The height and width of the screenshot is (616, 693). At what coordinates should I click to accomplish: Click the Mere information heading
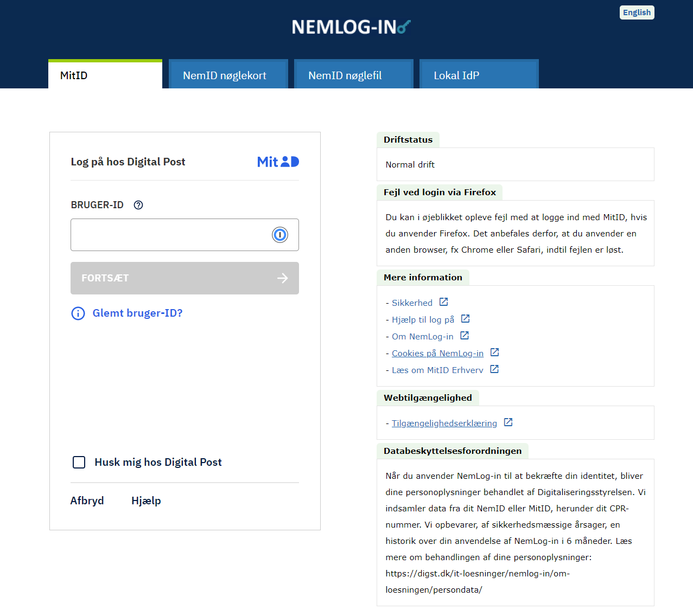tap(423, 277)
